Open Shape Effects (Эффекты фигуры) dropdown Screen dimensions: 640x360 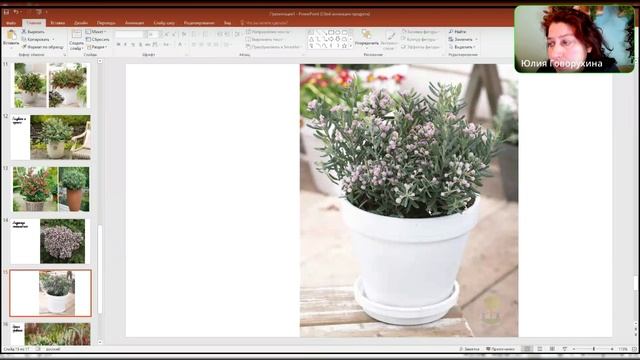420,47
